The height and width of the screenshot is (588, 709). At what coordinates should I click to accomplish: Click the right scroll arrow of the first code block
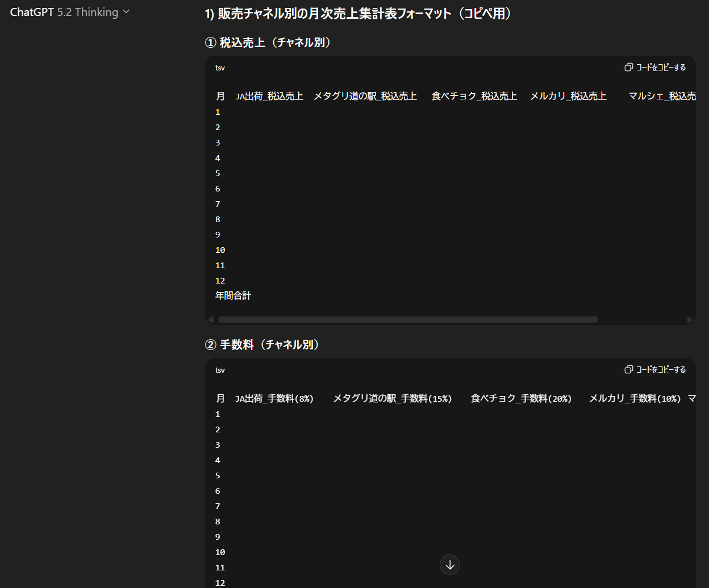[x=690, y=319]
